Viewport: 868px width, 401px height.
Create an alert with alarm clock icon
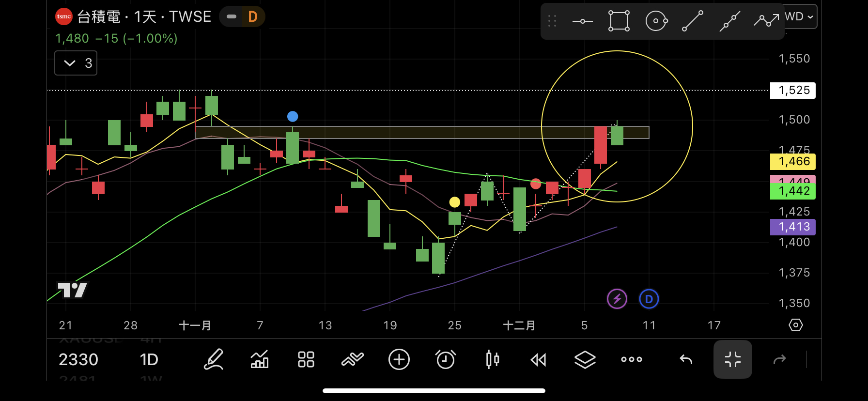(x=446, y=359)
